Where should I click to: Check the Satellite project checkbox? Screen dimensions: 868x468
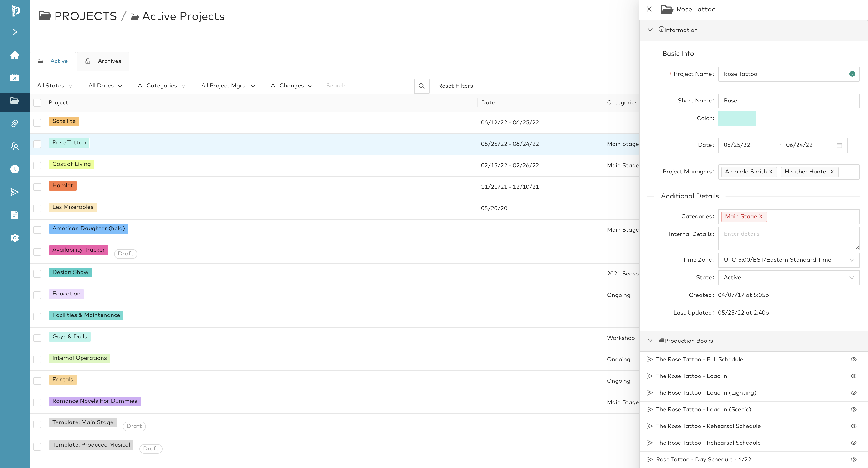pos(37,123)
